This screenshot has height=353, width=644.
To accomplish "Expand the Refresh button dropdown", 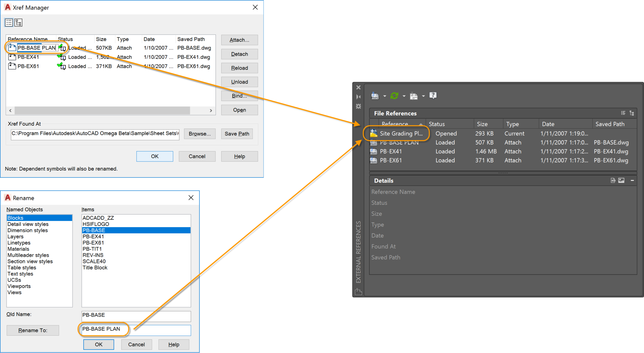I will tap(404, 96).
